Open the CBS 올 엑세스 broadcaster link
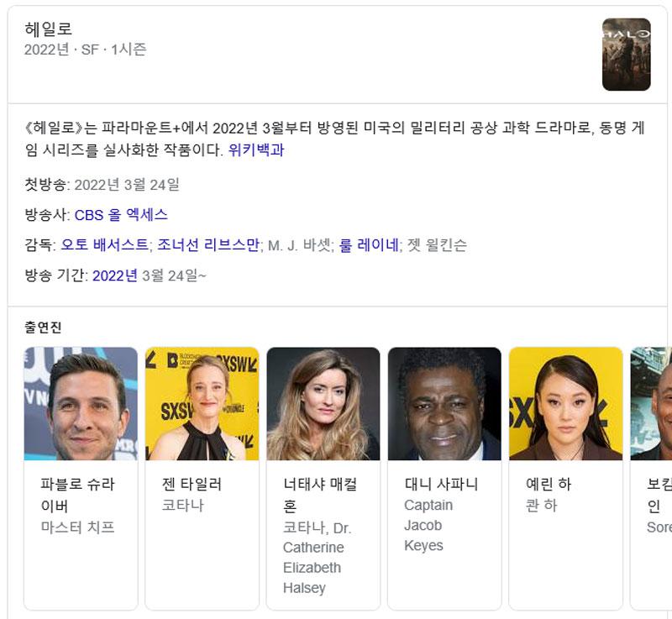Screen dimensions: 672x619 click(121, 215)
